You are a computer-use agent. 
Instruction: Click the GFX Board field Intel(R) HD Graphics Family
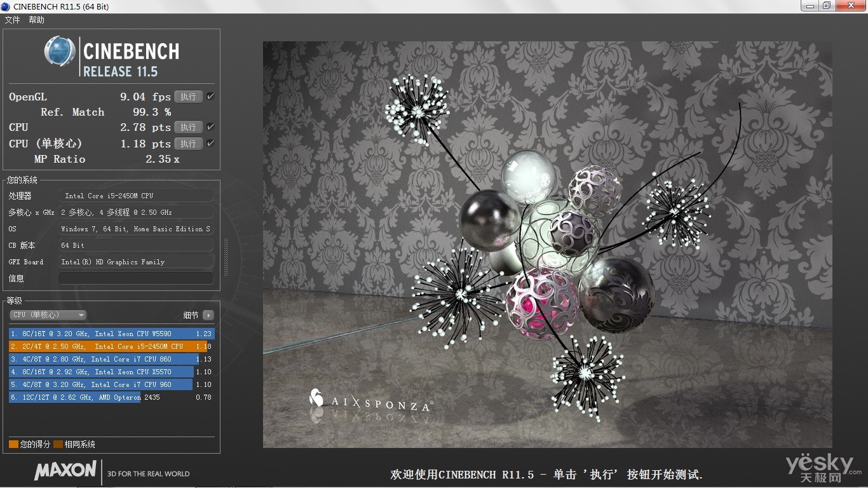pos(136,262)
